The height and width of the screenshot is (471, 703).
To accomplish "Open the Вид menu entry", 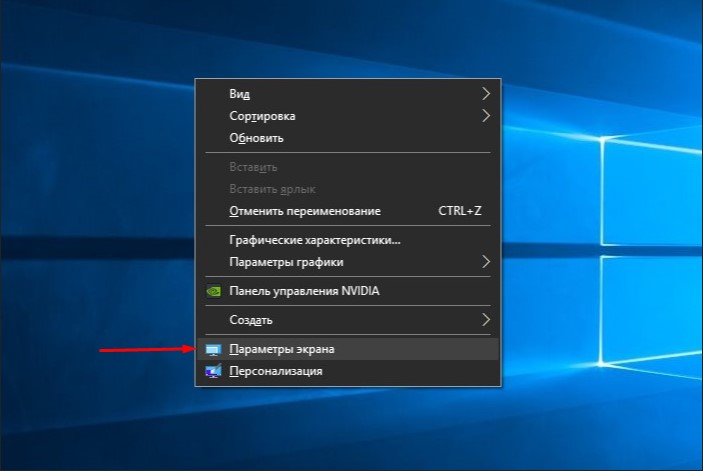I will pyautogui.click(x=348, y=94).
